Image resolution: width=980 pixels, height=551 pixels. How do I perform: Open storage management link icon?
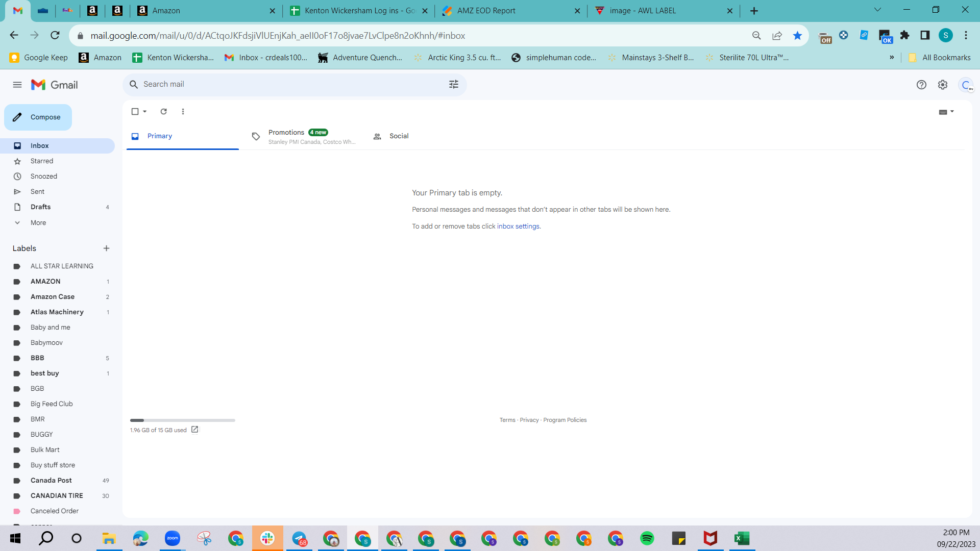tap(194, 430)
